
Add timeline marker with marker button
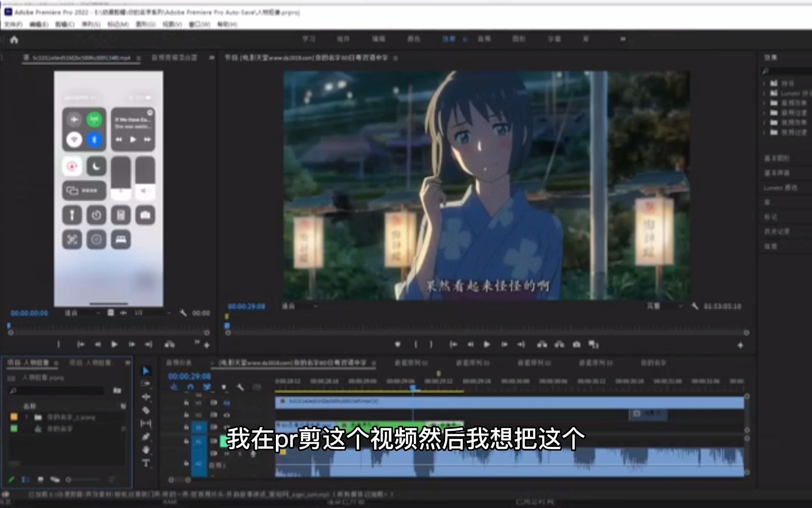click(224, 387)
